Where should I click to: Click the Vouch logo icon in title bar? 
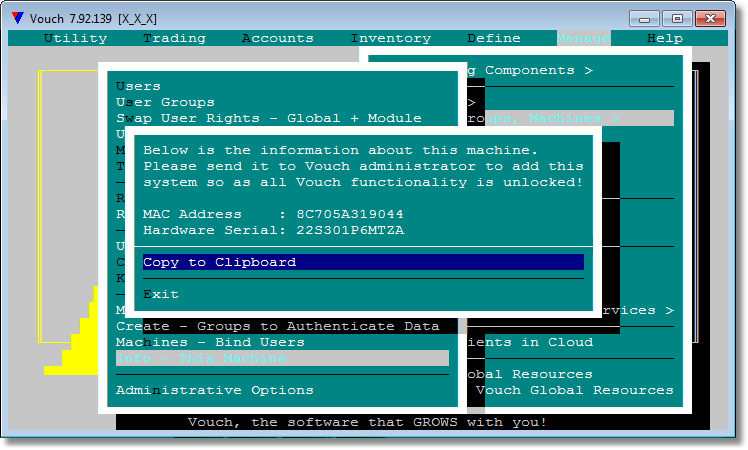click(18, 18)
